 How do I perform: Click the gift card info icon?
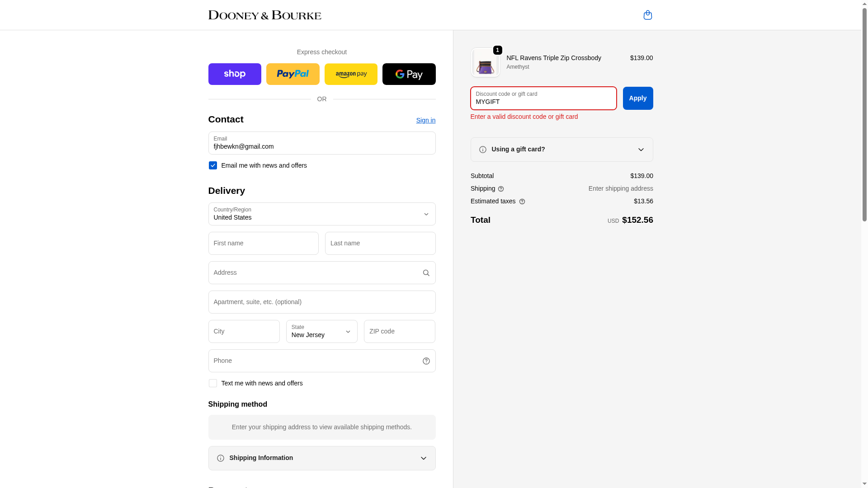tap(483, 150)
